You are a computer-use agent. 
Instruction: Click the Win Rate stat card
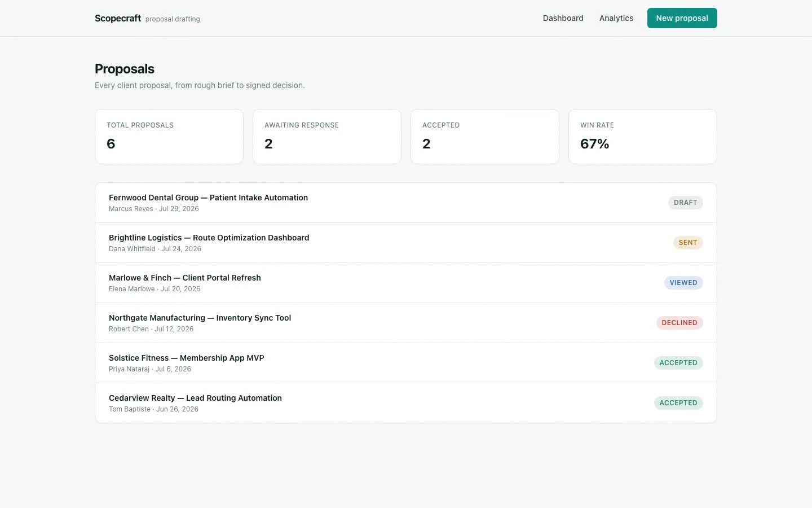tap(643, 137)
